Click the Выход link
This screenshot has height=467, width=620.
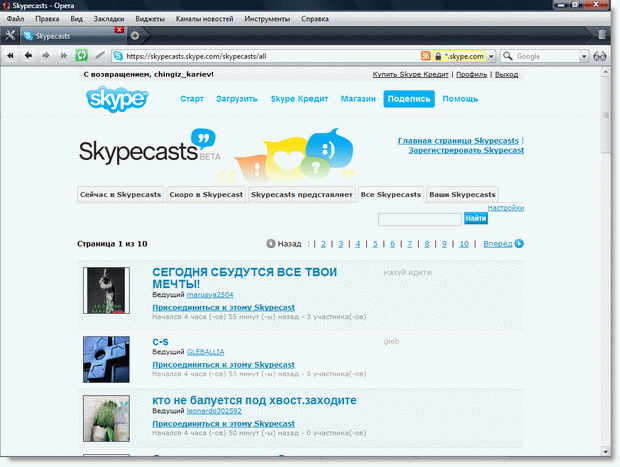click(x=507, y=74)
